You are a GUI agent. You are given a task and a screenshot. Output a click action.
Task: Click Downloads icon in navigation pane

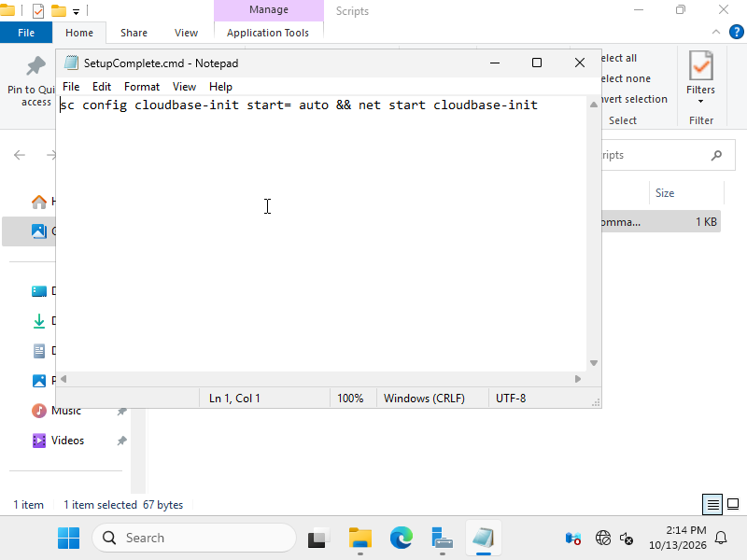[39, 321]
